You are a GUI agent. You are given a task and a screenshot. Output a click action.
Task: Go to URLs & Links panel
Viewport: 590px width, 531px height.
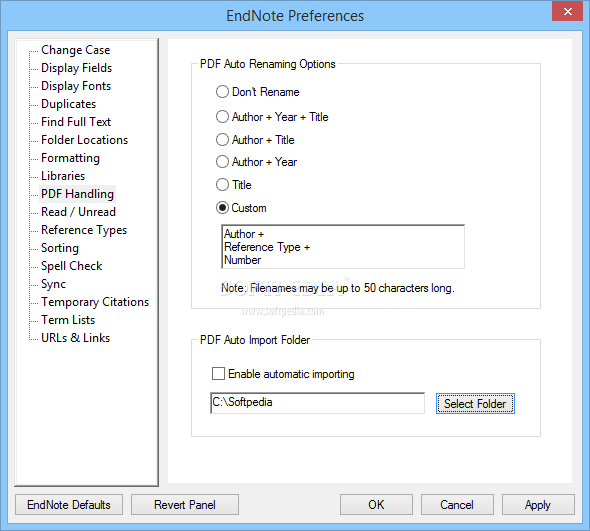click(76, 338)
